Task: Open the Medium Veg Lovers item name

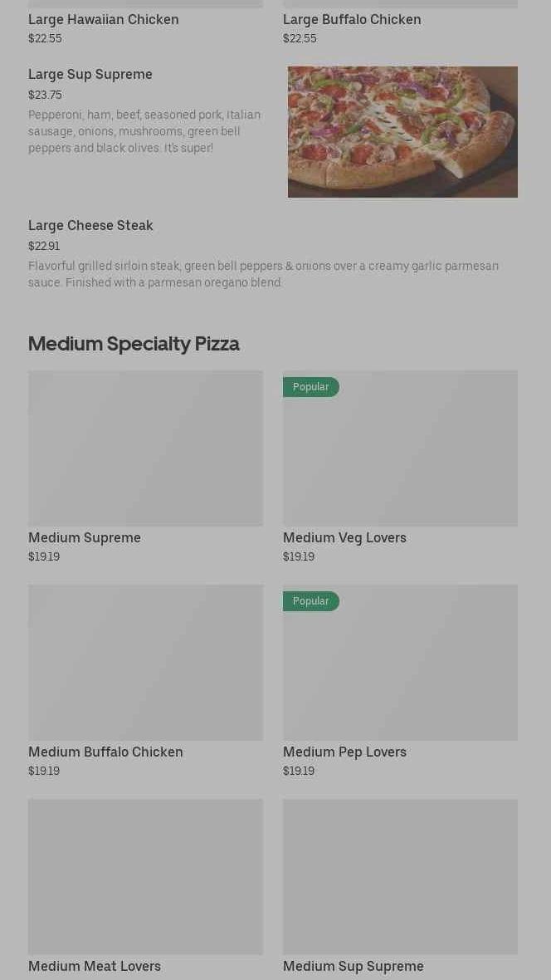Action: [x=344, y=538]
